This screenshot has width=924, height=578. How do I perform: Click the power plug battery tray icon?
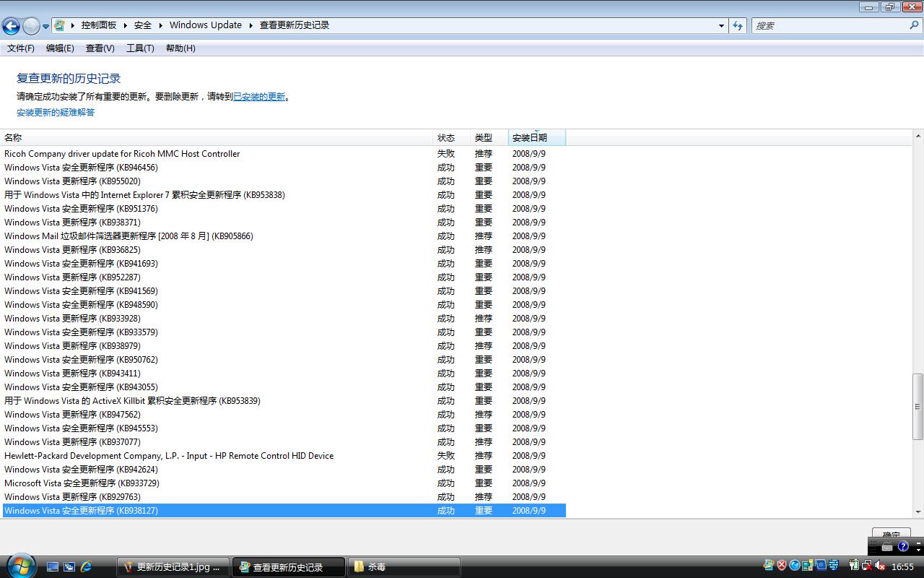pos(855,566)
